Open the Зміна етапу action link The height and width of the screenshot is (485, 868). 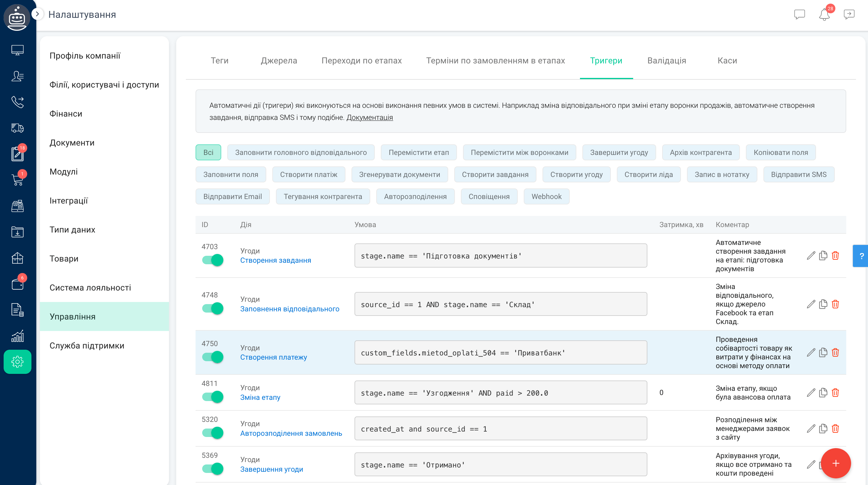point(260,397)
